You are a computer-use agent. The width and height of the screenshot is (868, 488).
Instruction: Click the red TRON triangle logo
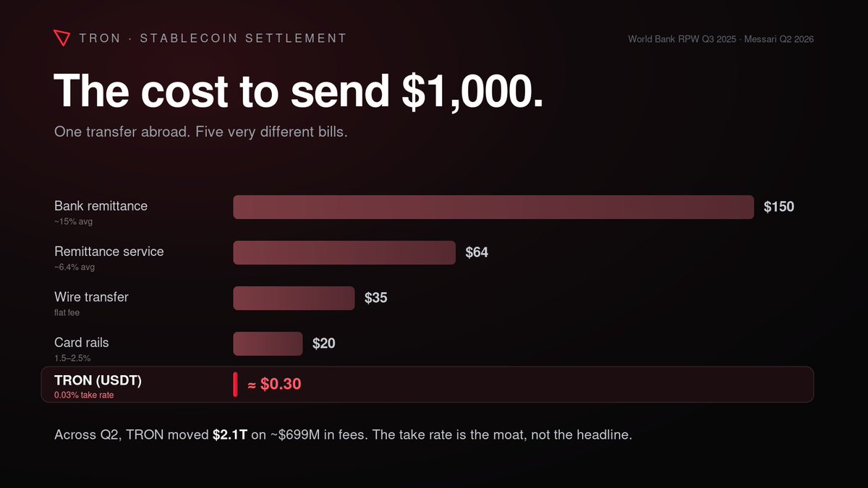coord(63,38)
